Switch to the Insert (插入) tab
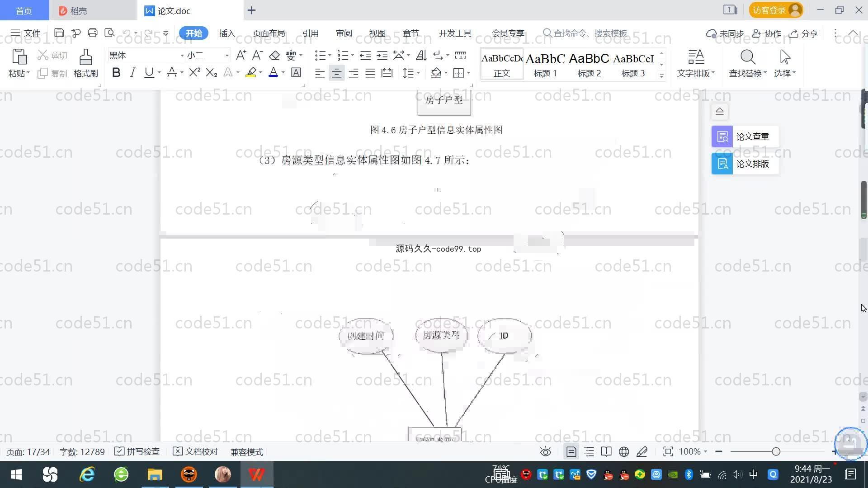Image resolution: width=868 pixels, height=488 pixels. click(x=227, y=33)
